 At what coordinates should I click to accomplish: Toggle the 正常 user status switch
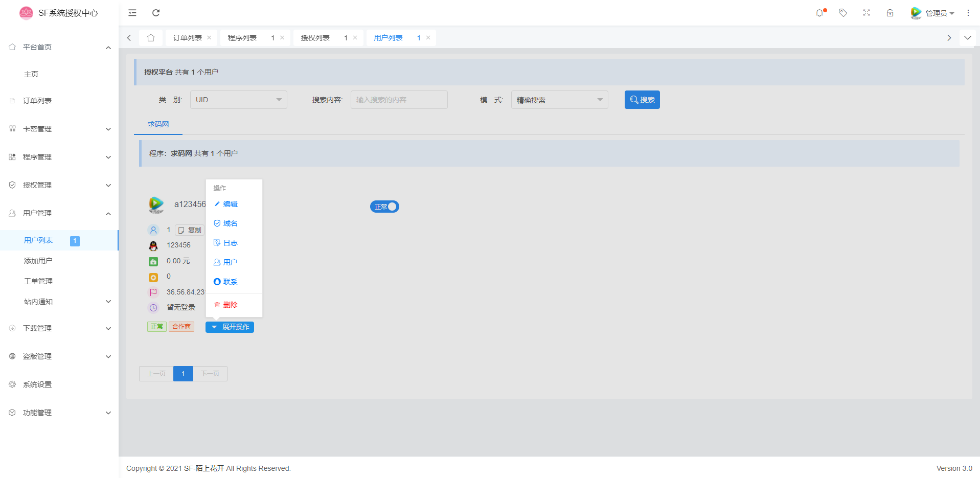point(384,207)
